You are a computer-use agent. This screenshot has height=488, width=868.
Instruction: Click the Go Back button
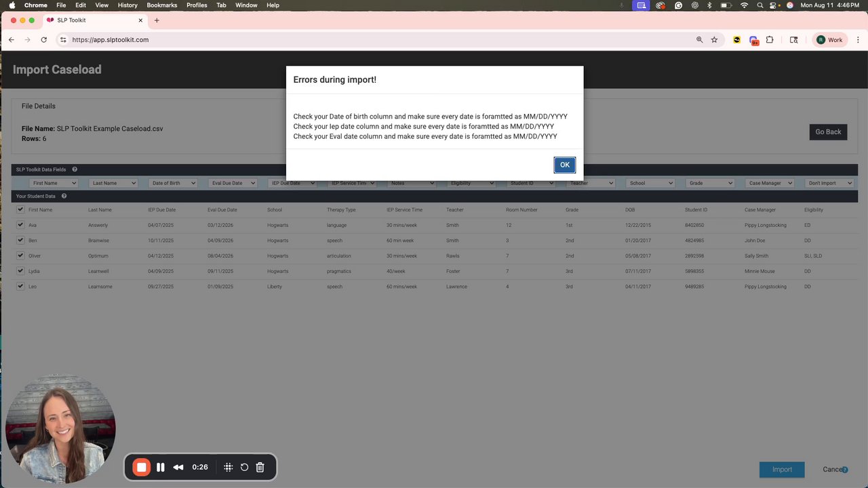coord(828,131)
